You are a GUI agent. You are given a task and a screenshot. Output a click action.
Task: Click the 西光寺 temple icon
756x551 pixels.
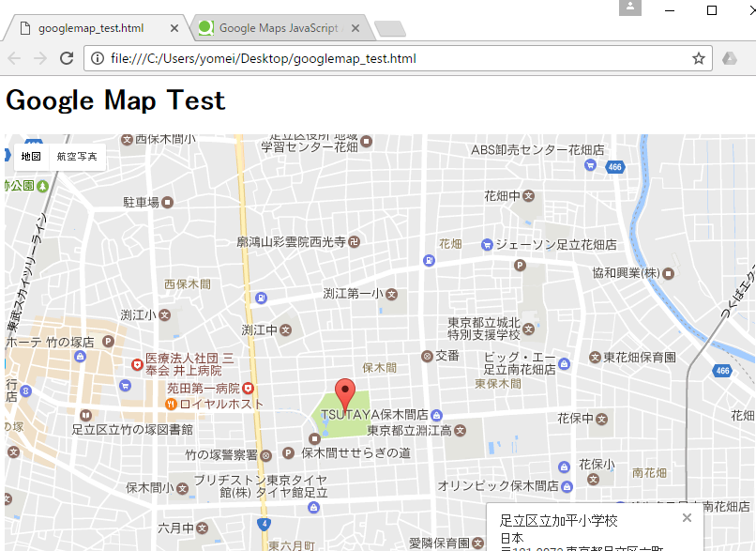[x=354, y=241]
